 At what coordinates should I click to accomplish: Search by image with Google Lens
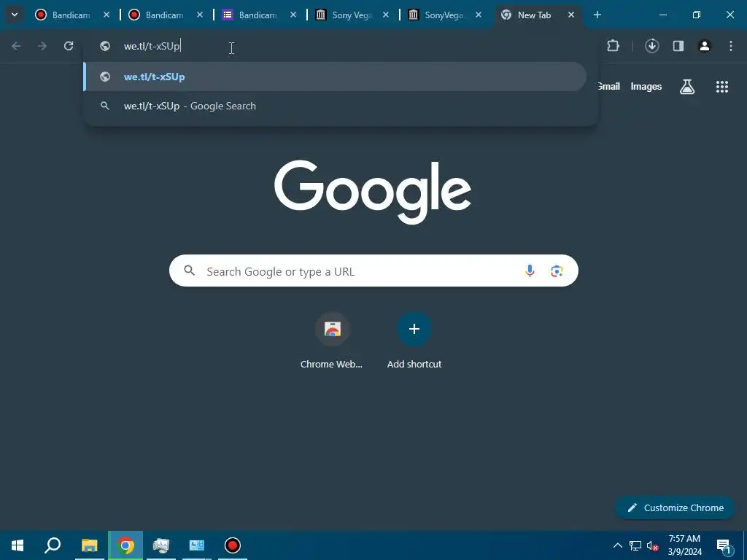[557, 271]
